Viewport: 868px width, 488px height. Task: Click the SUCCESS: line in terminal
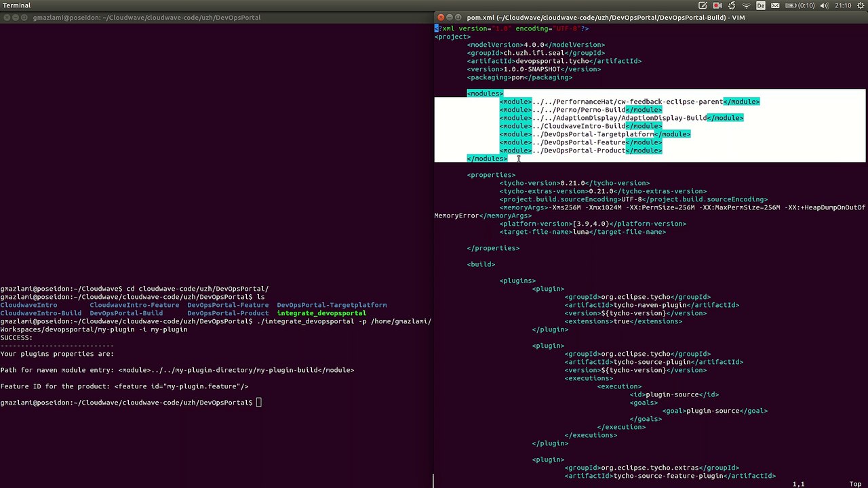pyautogui.click(x=16, y=338)
